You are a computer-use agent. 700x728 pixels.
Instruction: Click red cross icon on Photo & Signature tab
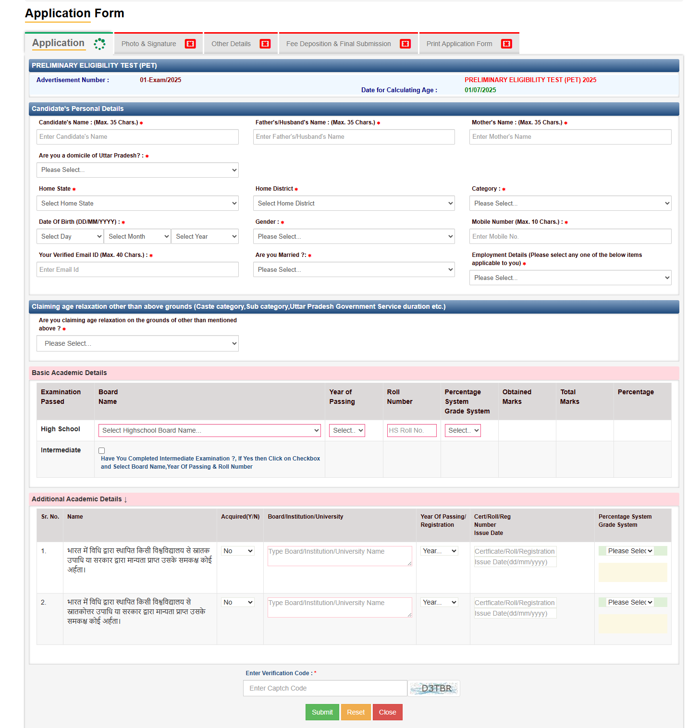pos(190,44)
